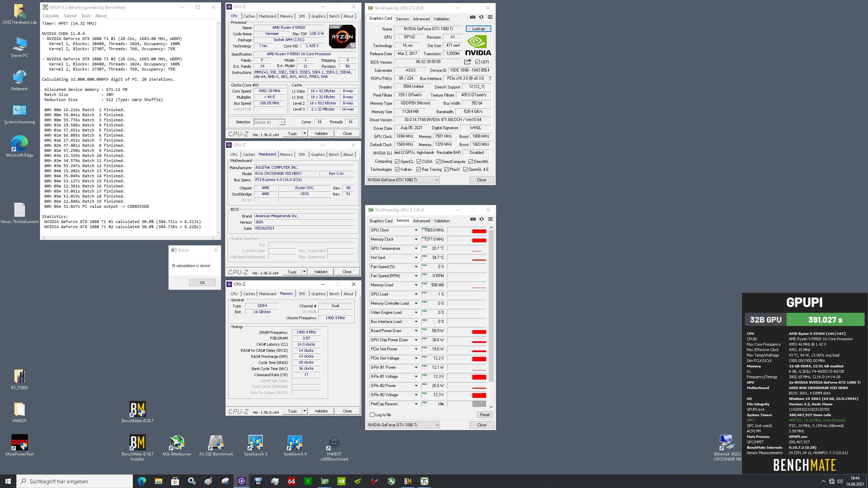868x488 pixels.
Task: Toggle the Ray Tracing checkbox
Action: 418,169
